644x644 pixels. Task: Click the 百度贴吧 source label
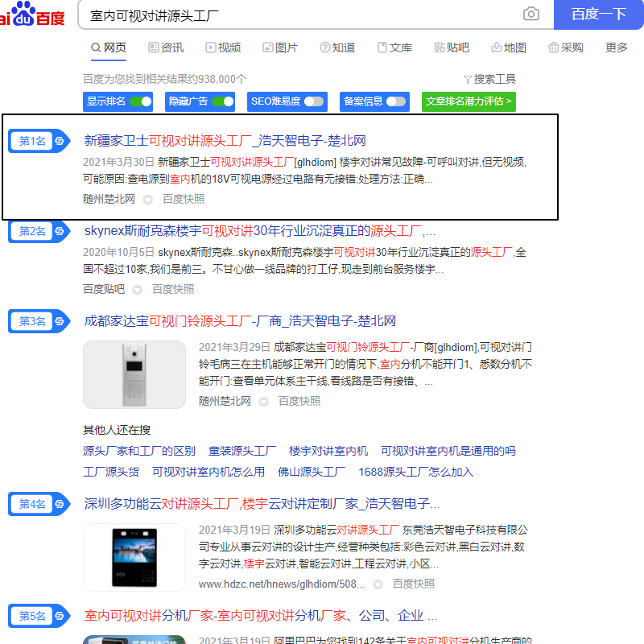[x=104, y=289]
